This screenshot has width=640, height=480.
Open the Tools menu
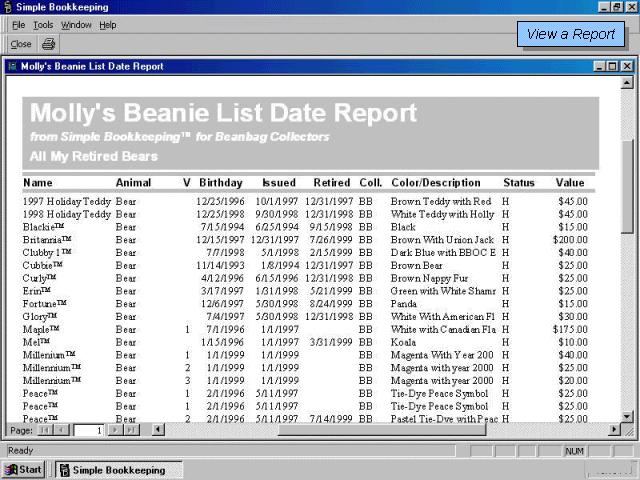click(43, 25)
